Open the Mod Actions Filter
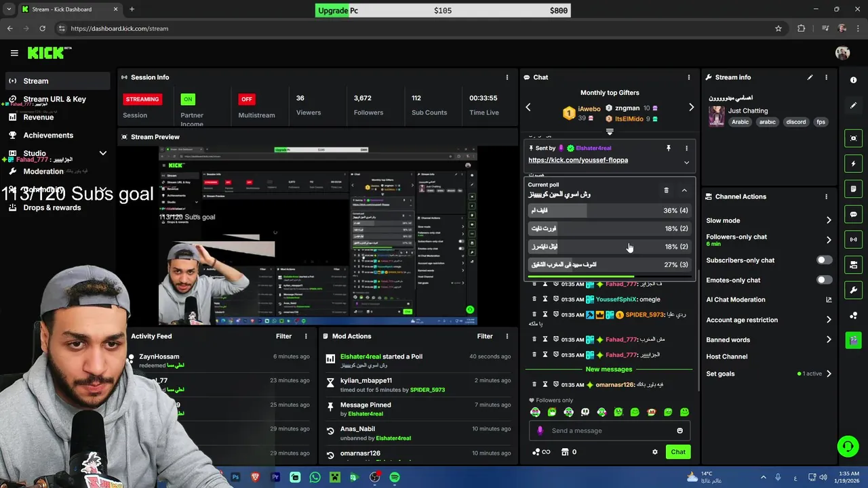This screenshot has height=488, width=868. [485, 336]
